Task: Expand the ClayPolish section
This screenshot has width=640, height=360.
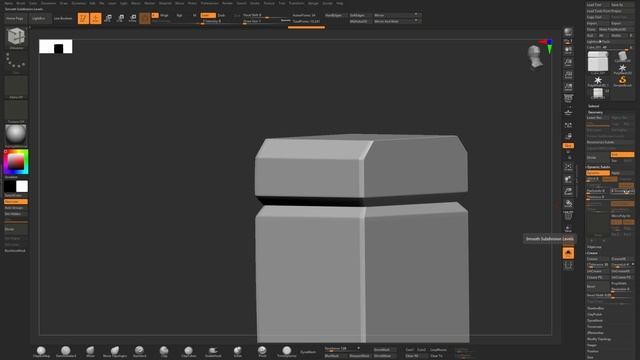Action: 595,314
